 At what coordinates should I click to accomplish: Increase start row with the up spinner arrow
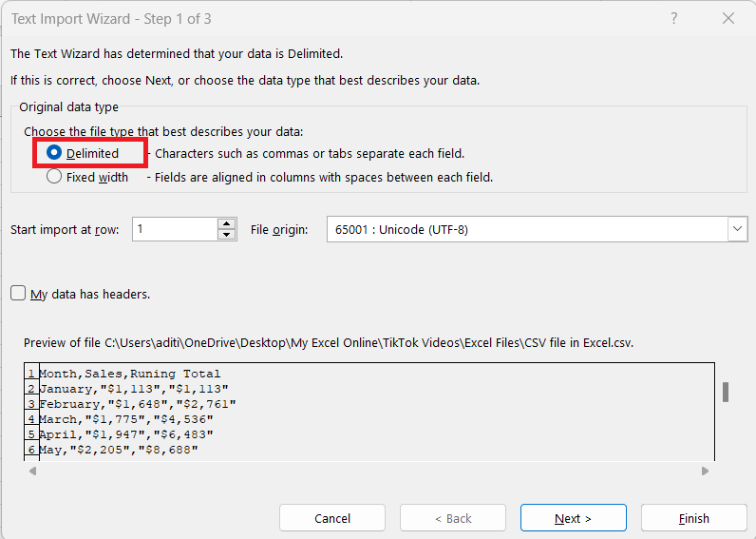point(227,223)
